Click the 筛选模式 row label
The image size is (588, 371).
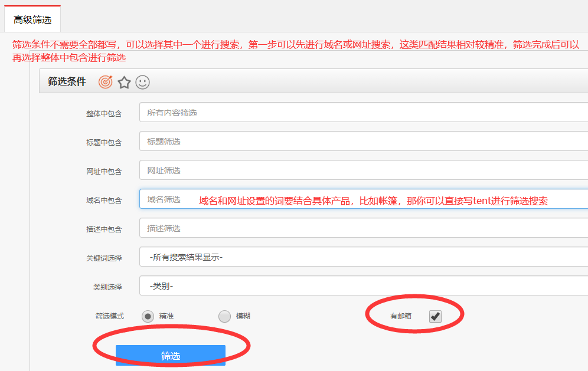coord(110,316)
